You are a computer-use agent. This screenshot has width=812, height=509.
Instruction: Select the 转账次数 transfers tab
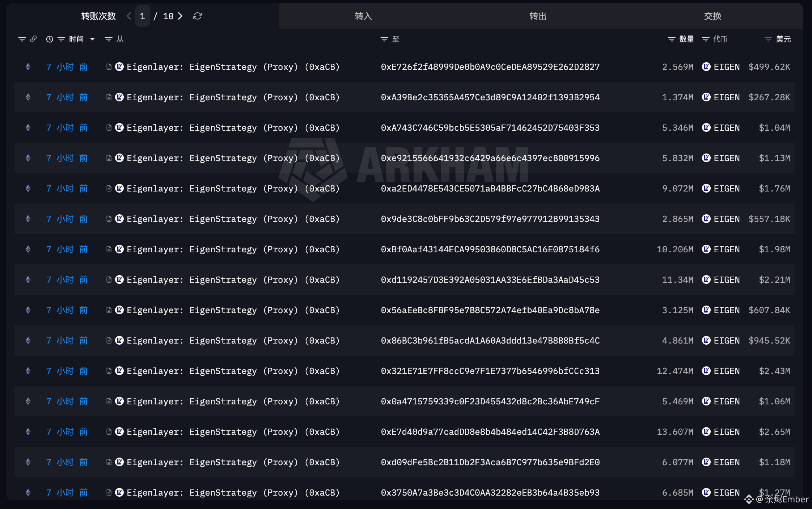pos(98,16)
